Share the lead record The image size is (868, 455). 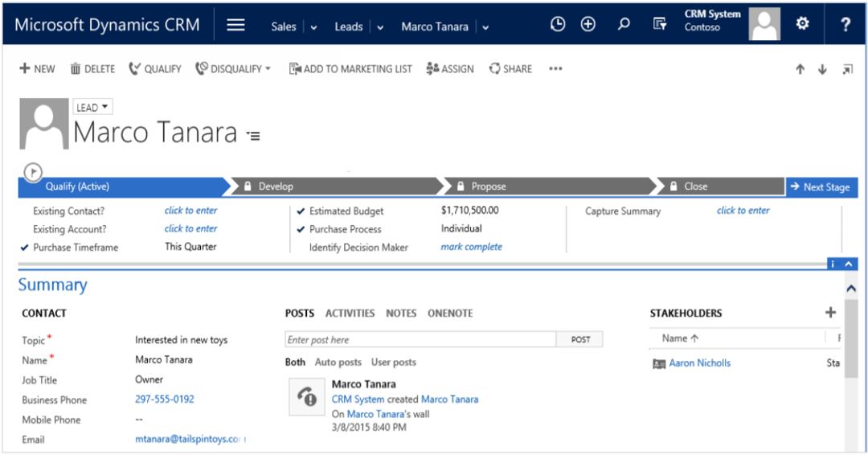pos(510,68)
